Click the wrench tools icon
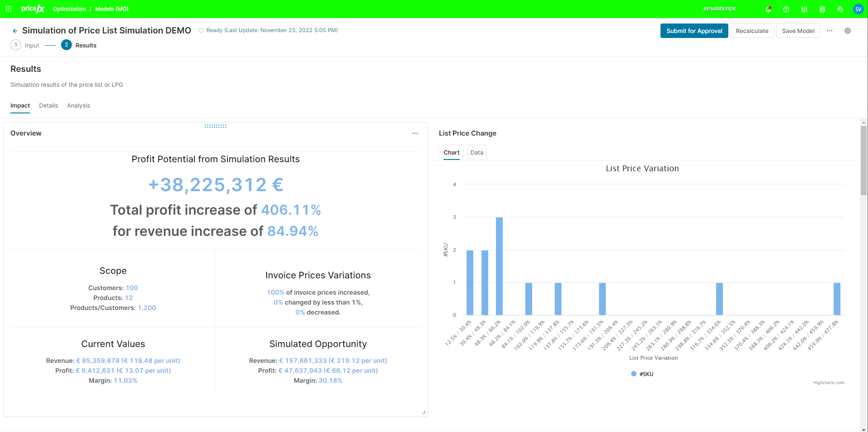 840,9
